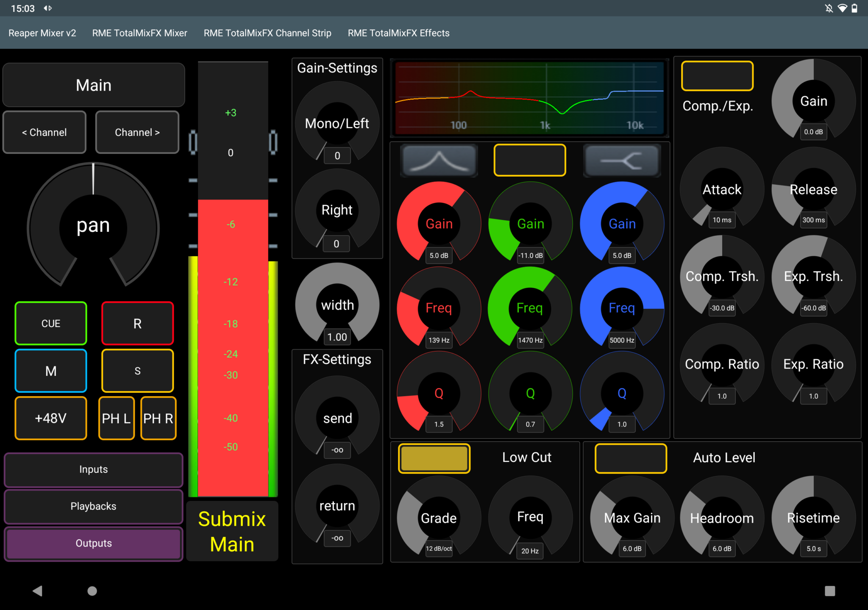The height and width of the screenshot is (610, 868).
Task: Toggle PH L phase invert
Action: pos(116,418)
